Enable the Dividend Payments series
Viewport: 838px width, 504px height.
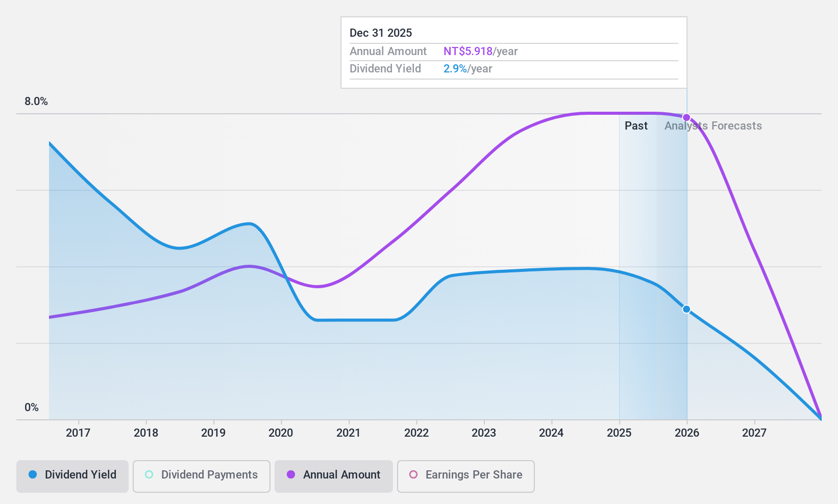coord(202,476)
